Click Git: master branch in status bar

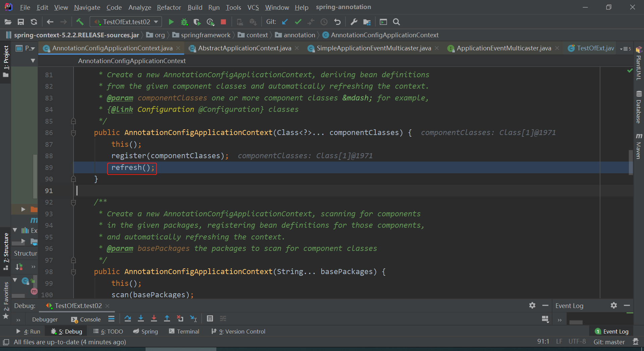pos(609,342)
